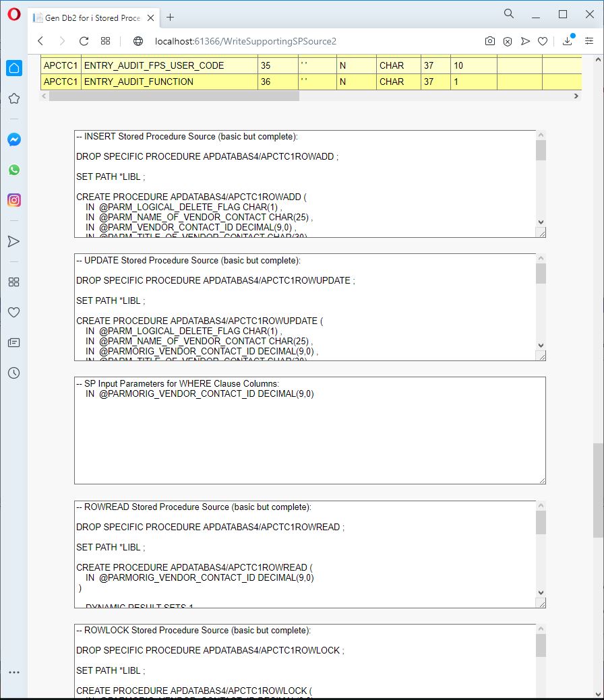
Task: Open WhatsApp in sidebar
Action: (x=14, y=170)
